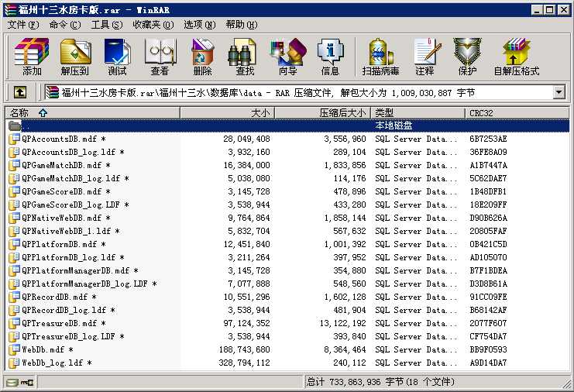Click the QPRecordDB.mdf file icon

[14, 297]
